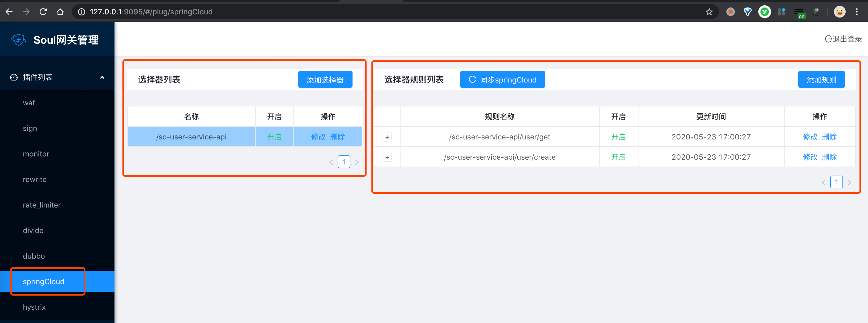
Task: Toggle 开启 on the /sc-user-service-api/user/create rule
Action: pos(618,157)
